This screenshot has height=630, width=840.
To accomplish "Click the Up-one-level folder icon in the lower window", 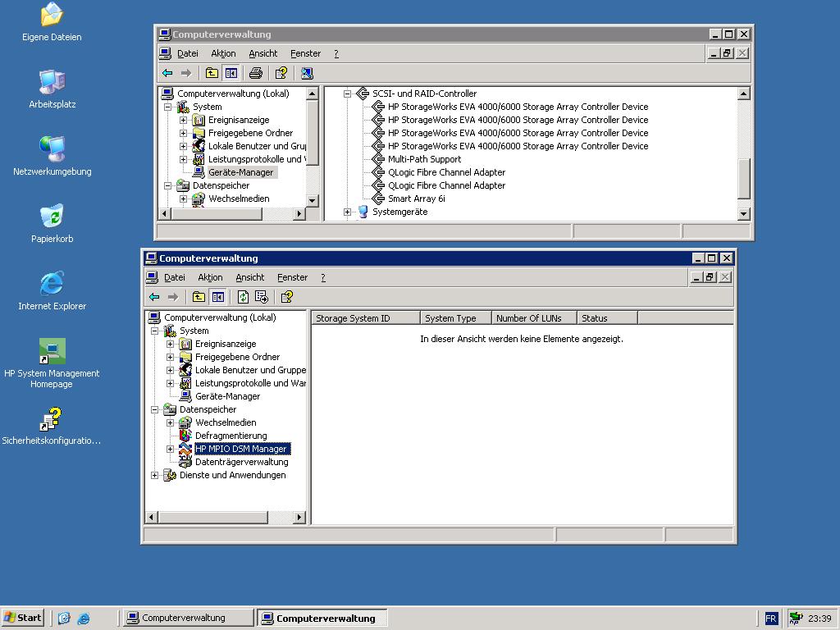I will point(199,297).
